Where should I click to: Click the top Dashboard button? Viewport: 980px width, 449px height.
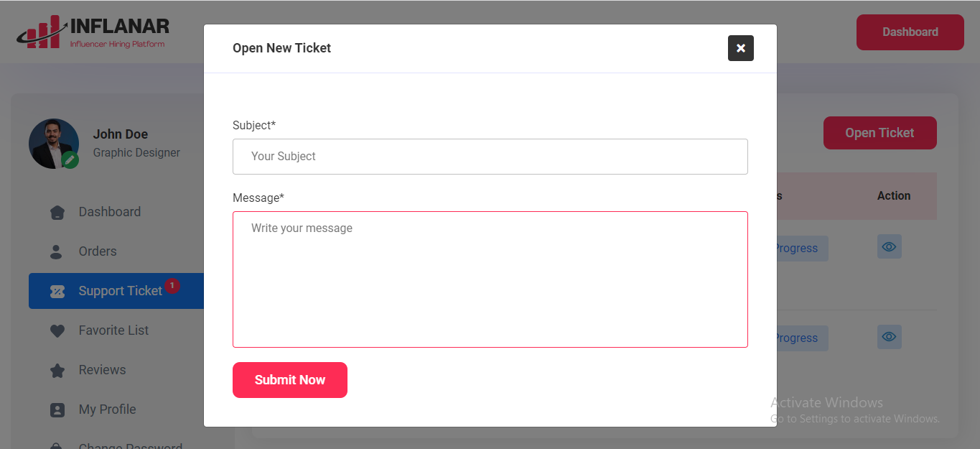(910, 32)
